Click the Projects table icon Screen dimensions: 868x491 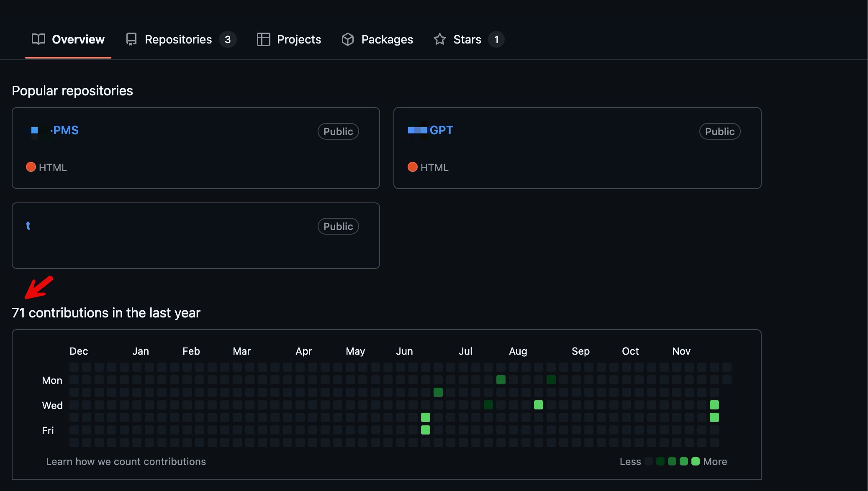(263, 39)
